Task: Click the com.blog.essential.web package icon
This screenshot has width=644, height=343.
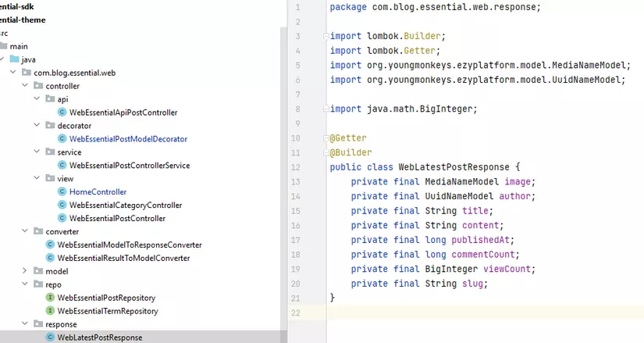Action: [27, 73]
